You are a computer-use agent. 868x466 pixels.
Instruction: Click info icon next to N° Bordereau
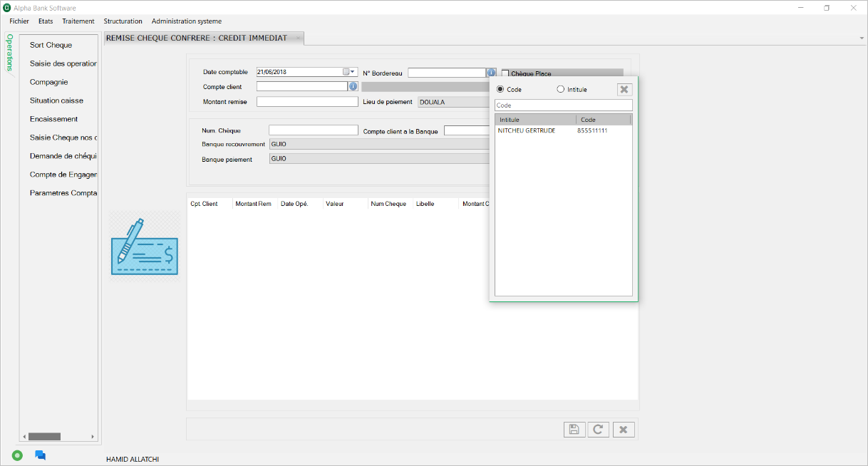coord(491,73)
